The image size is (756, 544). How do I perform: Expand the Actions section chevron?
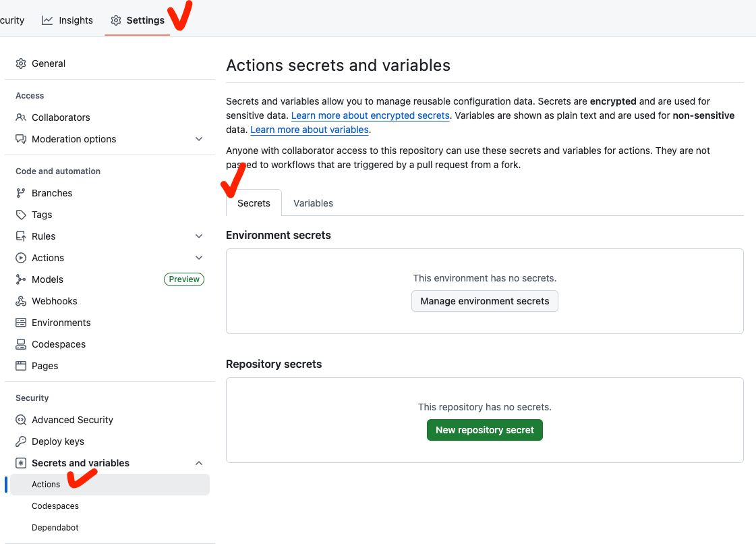(x=199, y=258)
